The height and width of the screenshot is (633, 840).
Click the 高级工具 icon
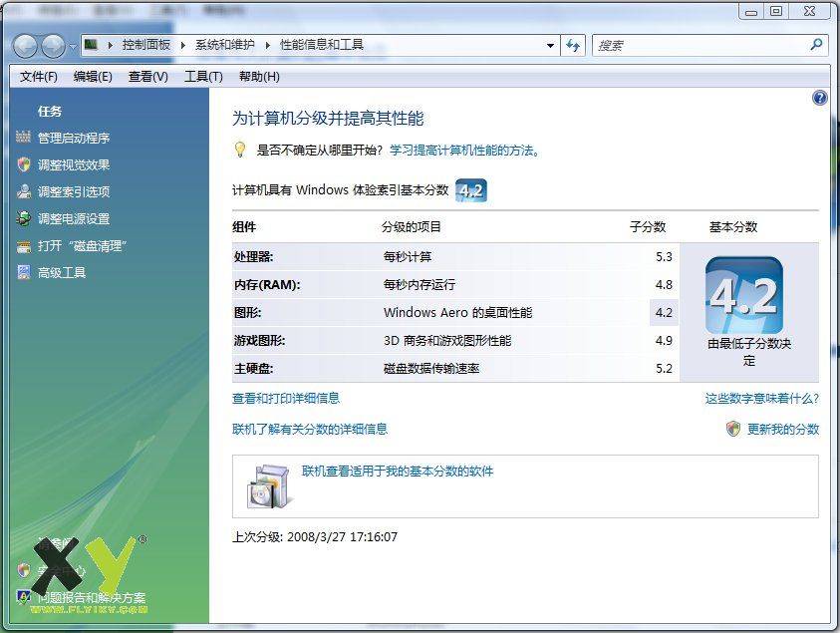pyautogui.click(x=24, y=272)
